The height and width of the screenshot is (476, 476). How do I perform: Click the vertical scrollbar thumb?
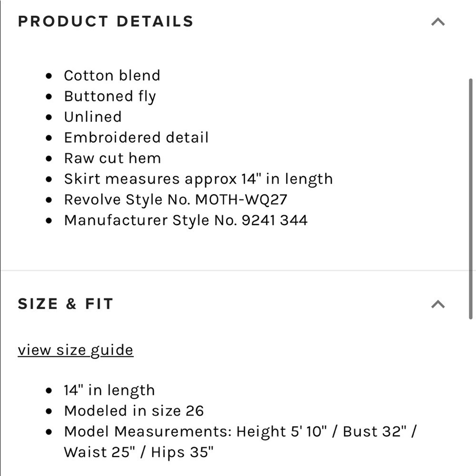click(x=471, y=198)
